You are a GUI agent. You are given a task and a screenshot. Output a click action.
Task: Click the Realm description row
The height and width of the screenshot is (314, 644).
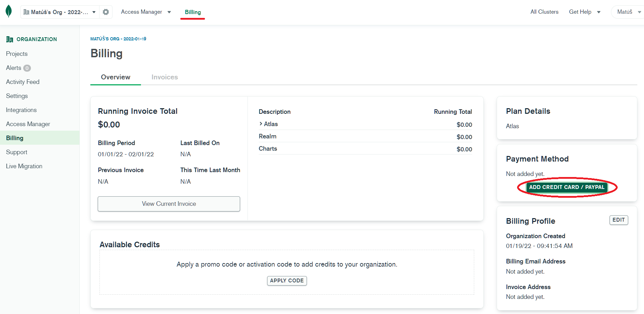point(365,136)
